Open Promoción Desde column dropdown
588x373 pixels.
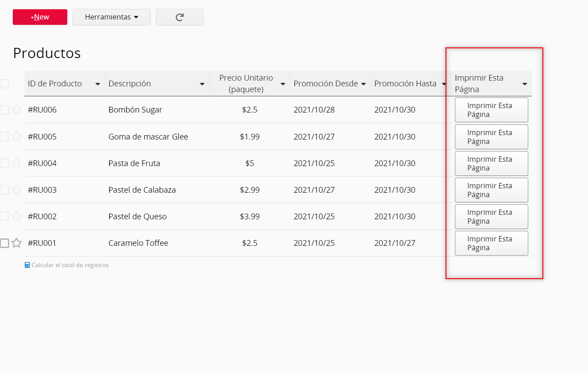[x=363, y=84]
